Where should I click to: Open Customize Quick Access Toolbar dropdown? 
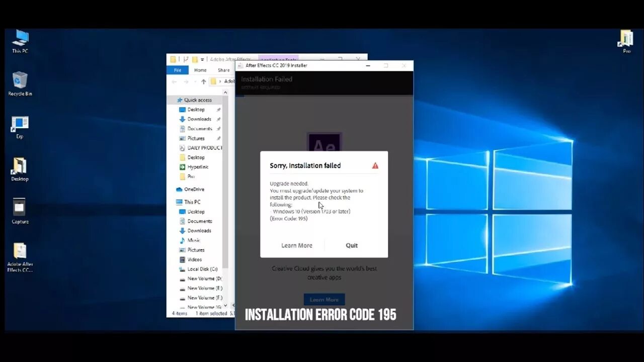coord(202,59)
